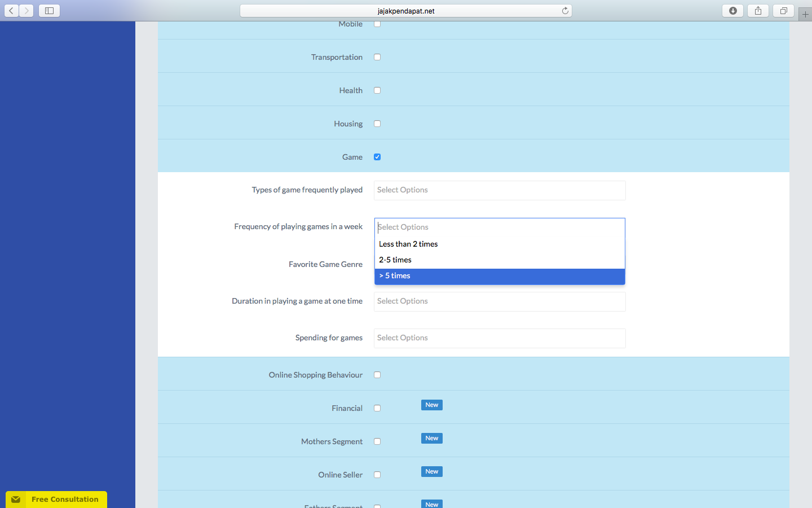Screen dimensions: 812x508
Task: Enable the Health checkbox
Action: coord(377,90)
